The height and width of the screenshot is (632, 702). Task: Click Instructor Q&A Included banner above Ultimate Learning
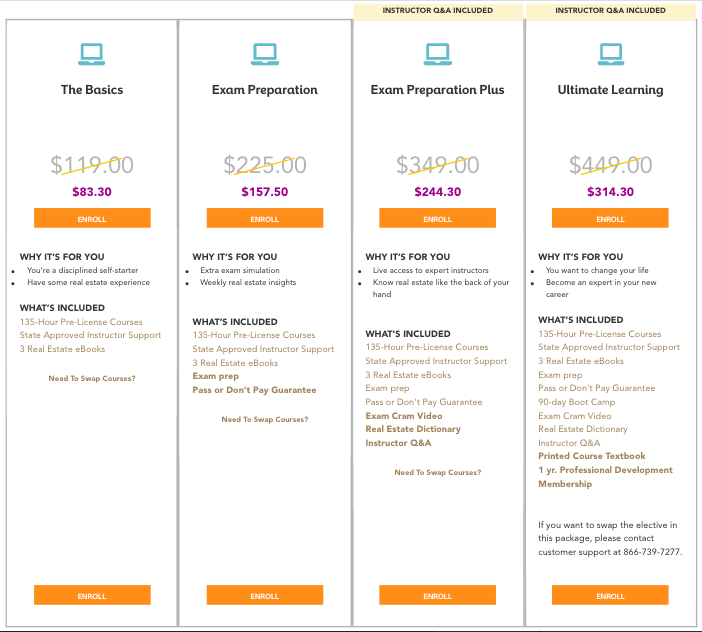click(610, 11)
